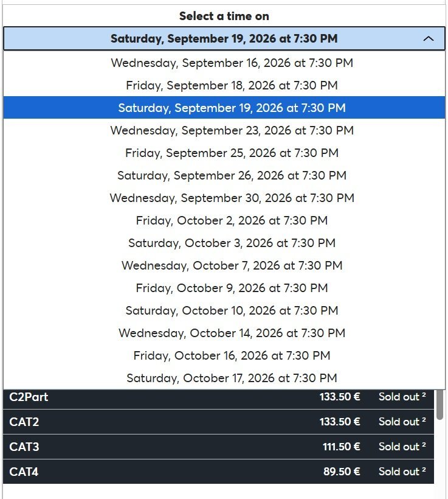This screenshot has height=499, width=448.
Task: Select Saturday, September 26, 2026 option
Action: click(x=232, y=175)
